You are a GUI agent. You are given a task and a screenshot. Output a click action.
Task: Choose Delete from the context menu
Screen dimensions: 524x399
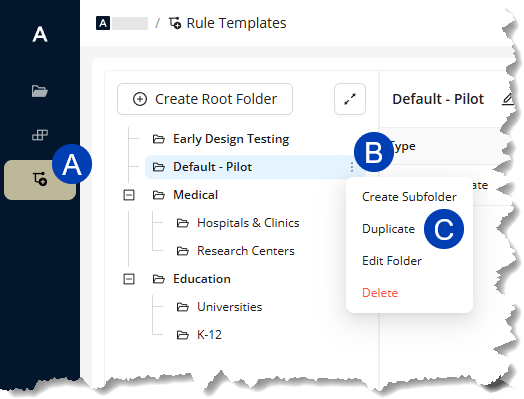[x=380, y=293]
